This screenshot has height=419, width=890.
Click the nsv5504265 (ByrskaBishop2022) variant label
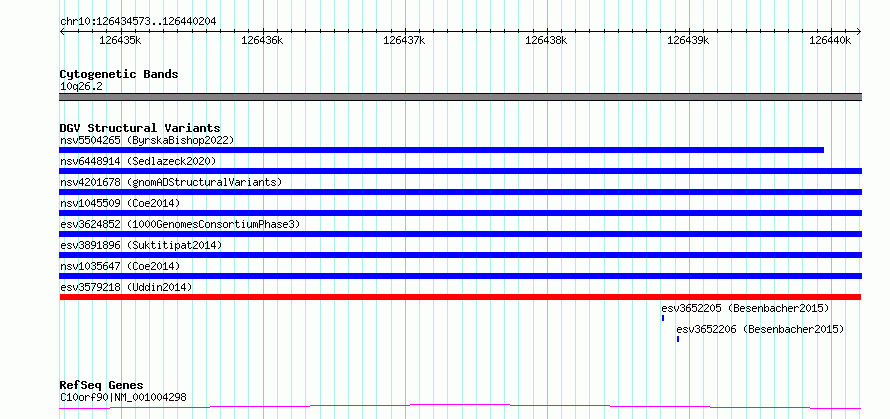147,140
